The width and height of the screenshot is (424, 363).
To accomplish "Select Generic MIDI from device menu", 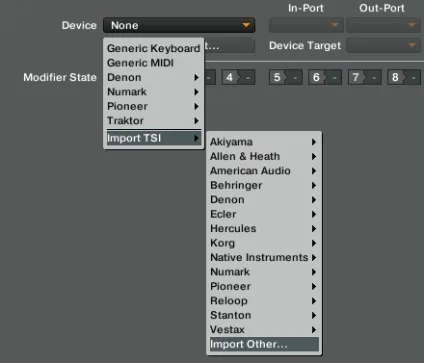I will click(x=154, y=63).
